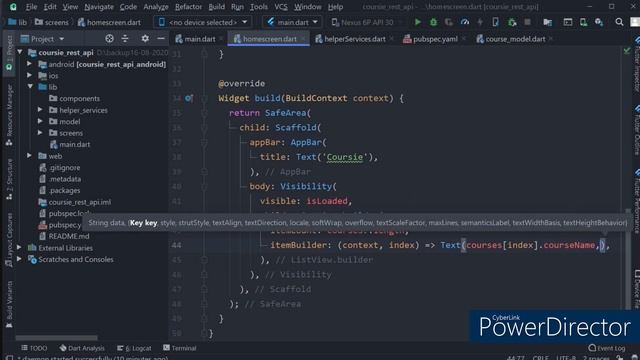Click the green inspection checkmark

pyautogui.click(x=627, y=51)
